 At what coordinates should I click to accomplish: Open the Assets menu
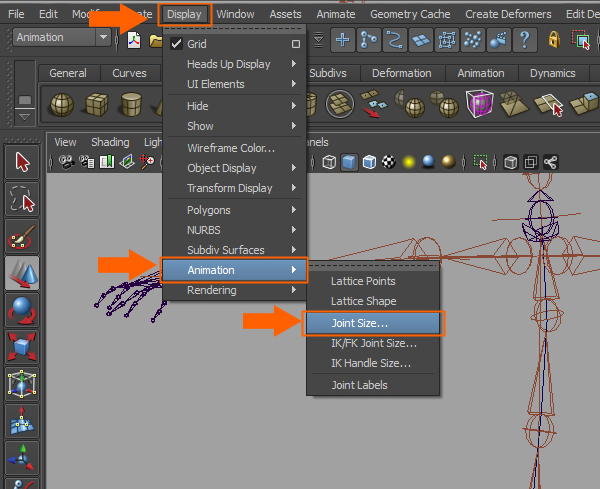[285, 14]
